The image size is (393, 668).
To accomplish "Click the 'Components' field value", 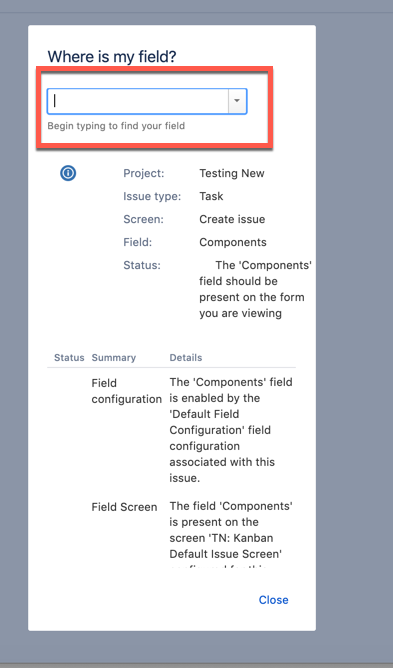I will (233, 242).
